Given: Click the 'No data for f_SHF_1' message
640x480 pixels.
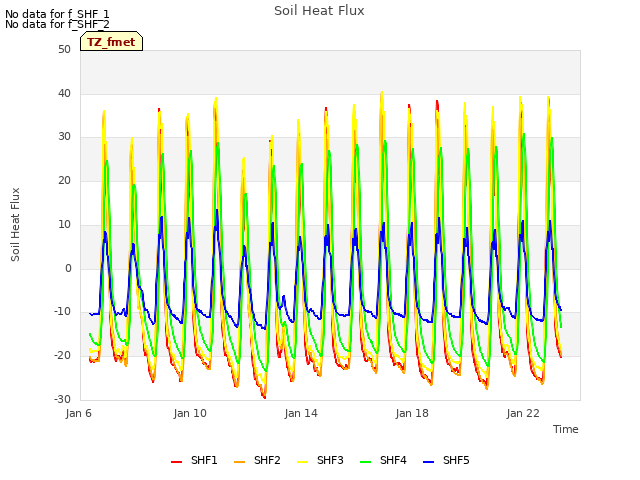Looking at the screenshot, I should pos(57,15).
